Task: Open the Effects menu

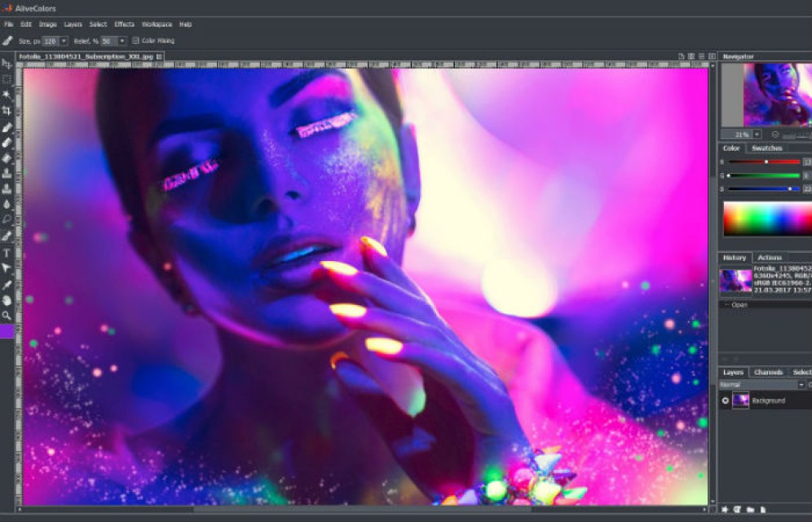Action: pyautogui.click(x=124, y=24)
